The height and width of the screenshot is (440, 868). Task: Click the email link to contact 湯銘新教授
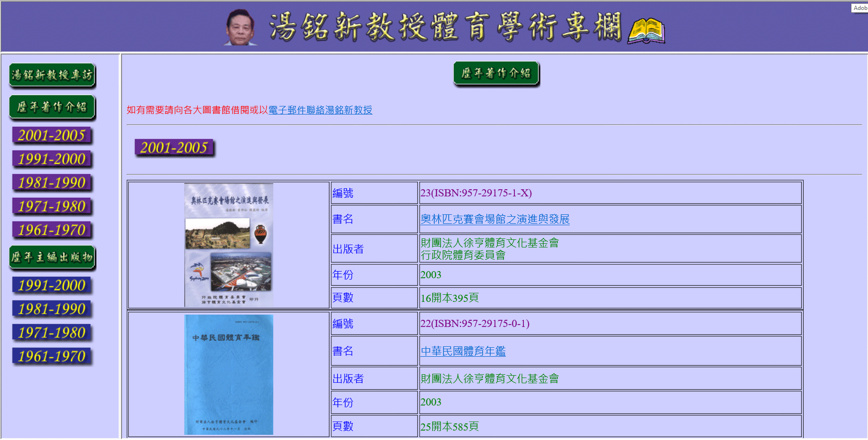click(320, 110)
